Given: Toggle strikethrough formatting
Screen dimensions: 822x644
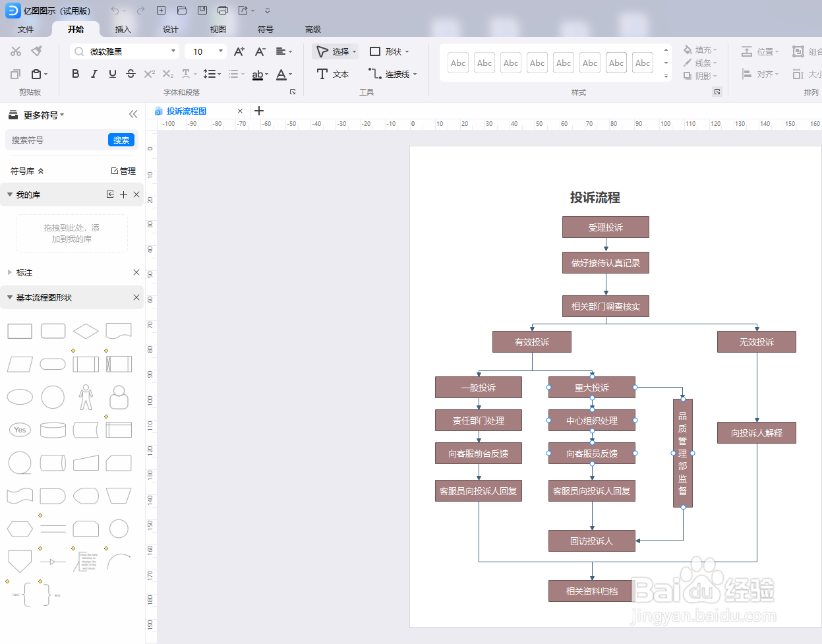Looking at the screenshot, I should tap(131, 74).
